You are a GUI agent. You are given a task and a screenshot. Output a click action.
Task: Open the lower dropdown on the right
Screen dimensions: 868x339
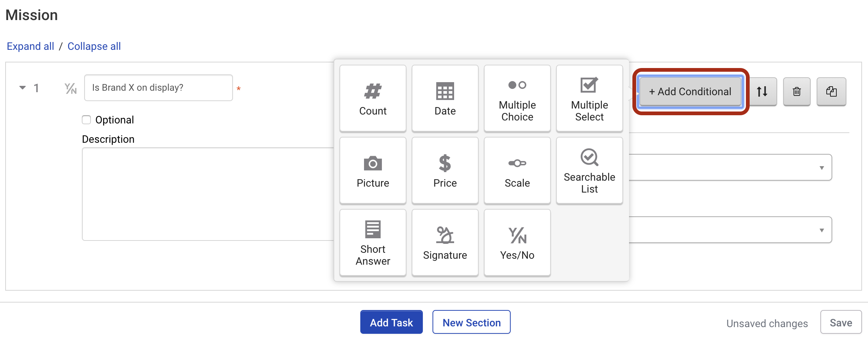pyautogui.click(x=730, y=230)
